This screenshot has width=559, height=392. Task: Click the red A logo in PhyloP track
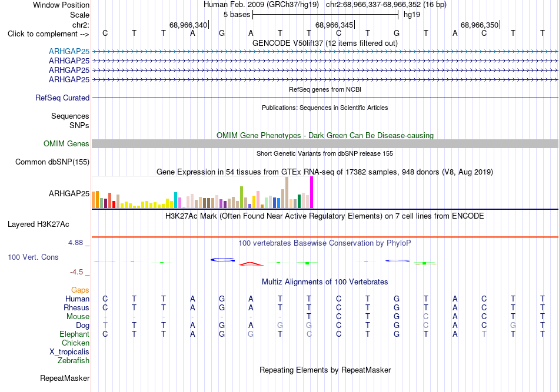tap(251, 264)
